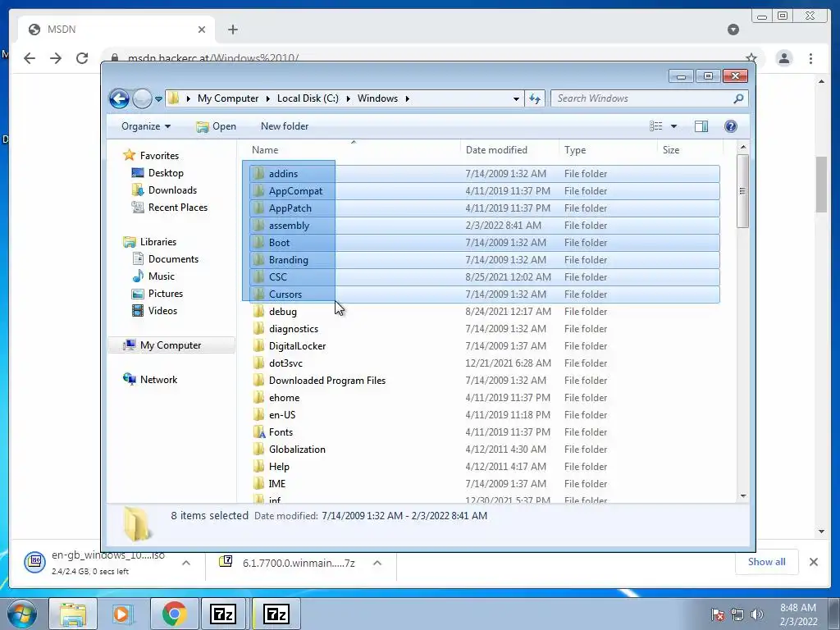Click the Open toolbar button

tap(216, 126)
